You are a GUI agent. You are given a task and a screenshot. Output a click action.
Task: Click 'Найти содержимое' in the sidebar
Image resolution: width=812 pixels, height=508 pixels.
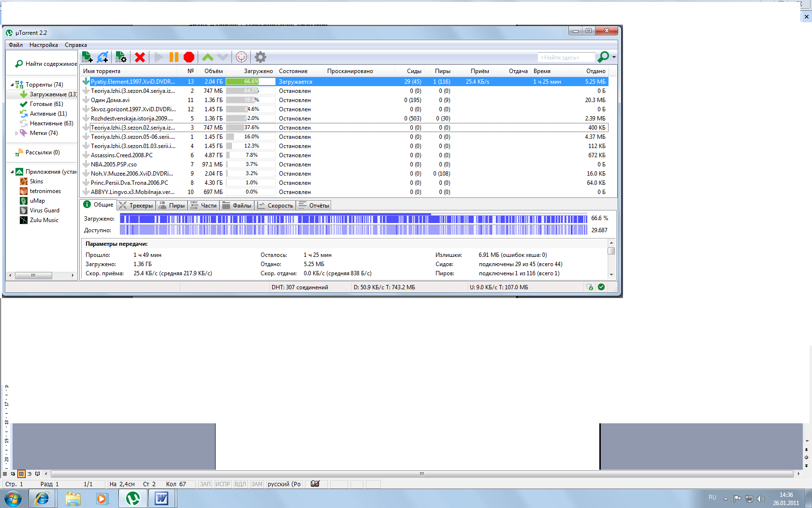click(46, 64)
